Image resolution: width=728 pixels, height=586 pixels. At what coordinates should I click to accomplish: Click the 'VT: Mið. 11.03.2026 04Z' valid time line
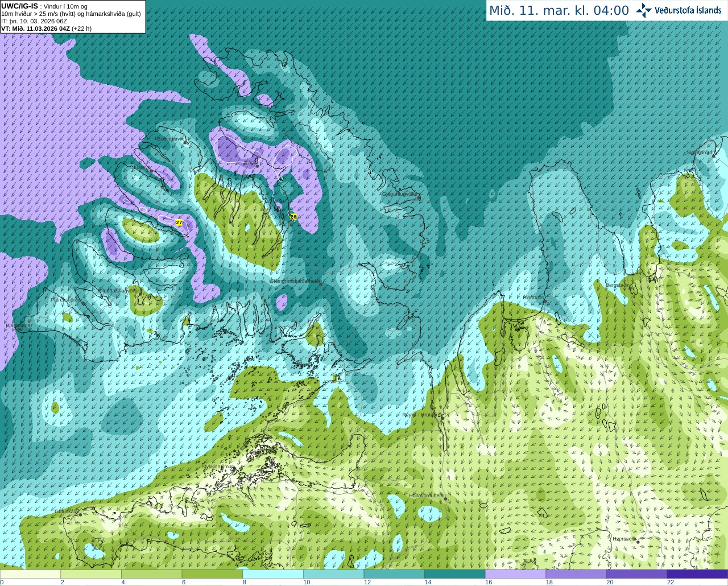[35, 28]
